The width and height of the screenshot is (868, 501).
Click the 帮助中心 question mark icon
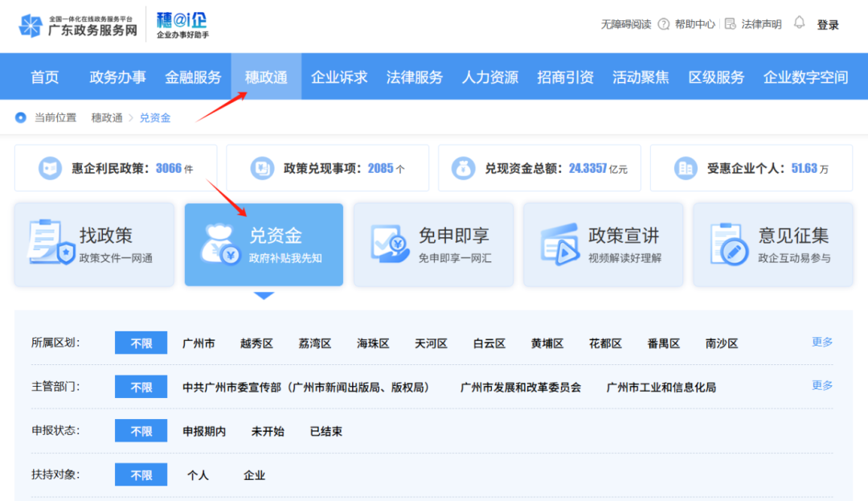coord(663,24)
